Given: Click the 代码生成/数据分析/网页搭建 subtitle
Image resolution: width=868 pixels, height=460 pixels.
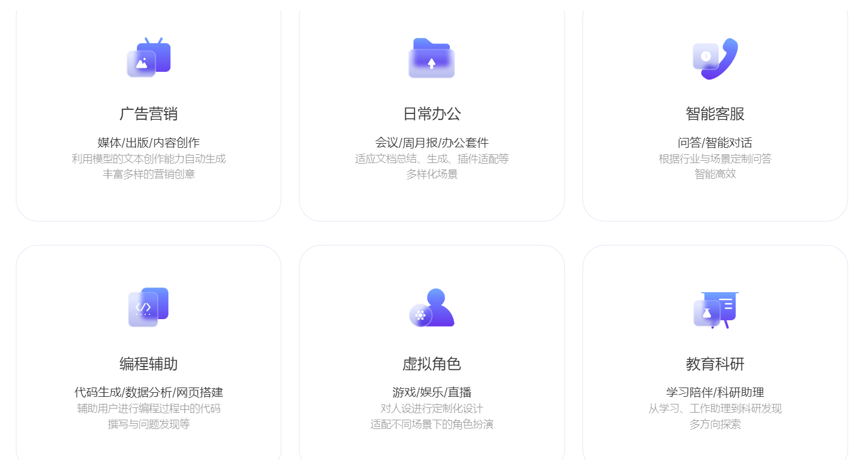Looking at the screenshot, I should point(149,392).
